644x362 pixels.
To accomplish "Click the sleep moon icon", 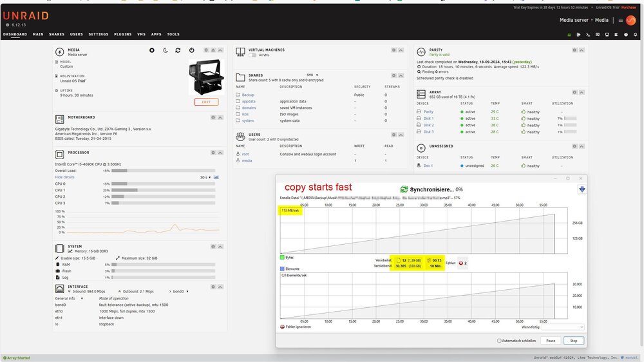I will pos(165,50).
